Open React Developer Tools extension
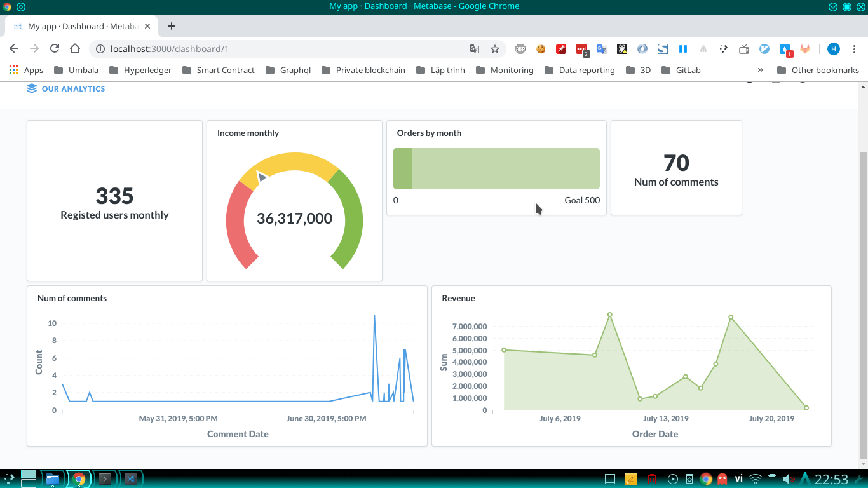 click(622, 49)
